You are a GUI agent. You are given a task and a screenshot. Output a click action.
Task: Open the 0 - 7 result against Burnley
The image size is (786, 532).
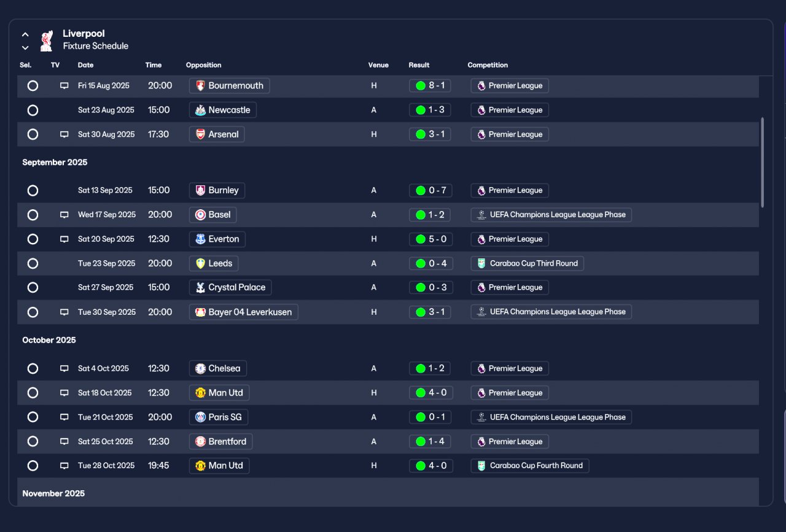pyautogui.click(x=431, y=190)
